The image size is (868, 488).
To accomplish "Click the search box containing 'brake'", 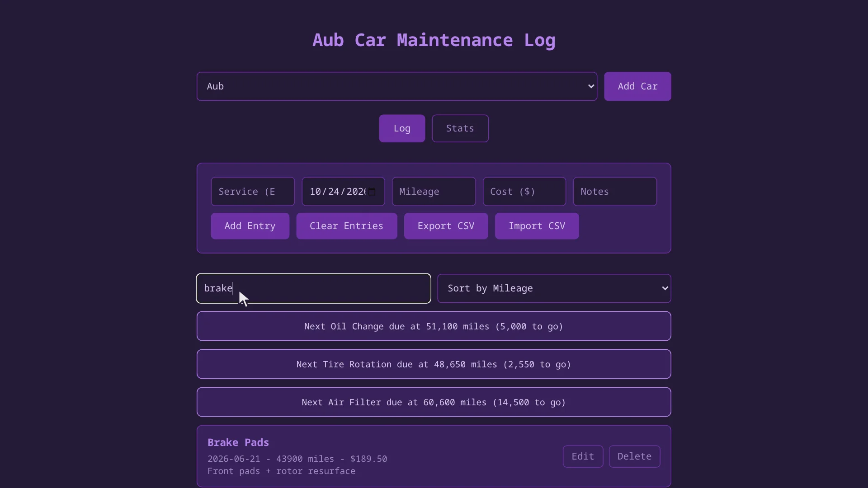I will [314, 288].
